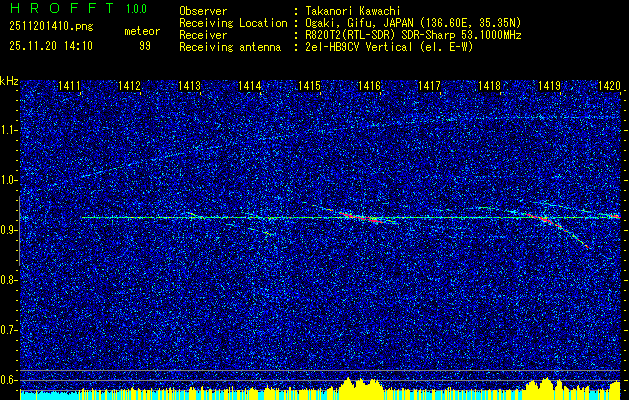The image size is (629, 400).
Task: Click the meteor label
Action: click(x=142, y=31)
